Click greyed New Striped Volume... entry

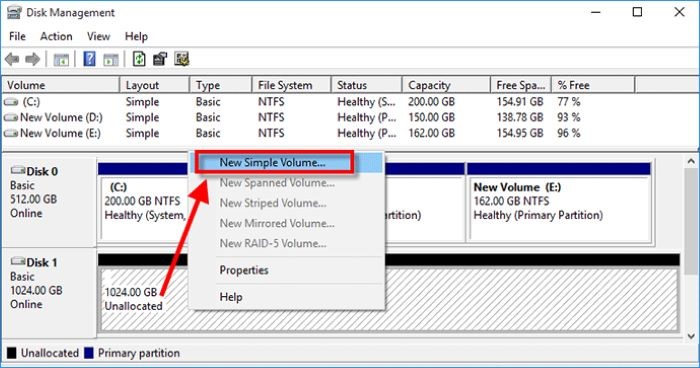click(273, 203)
